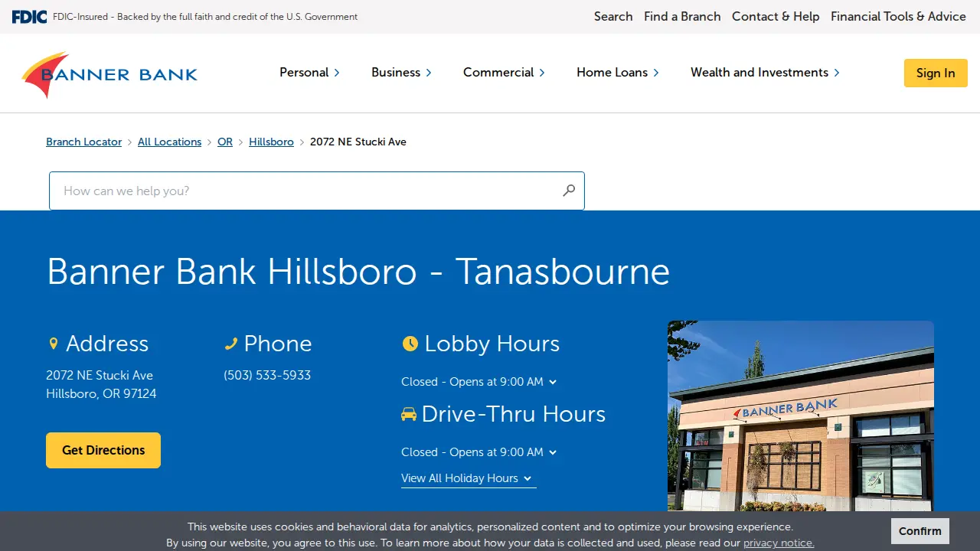This screenshot has height=551, width=980.
Task: Click breadcrumb text 2072 NE Stucki Ave
Action: [x=358, y=142]
